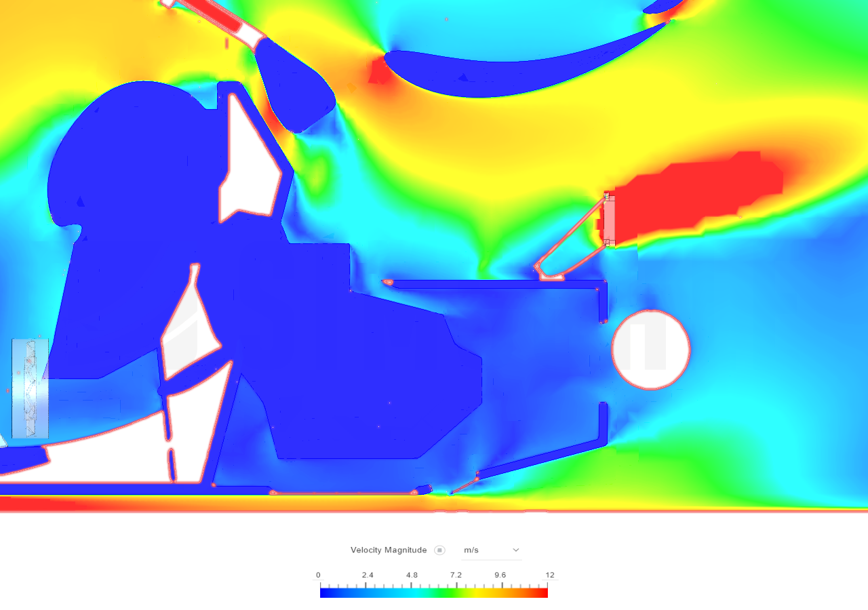Click the 4.8 tick label on the legend
Screen dimensions: 868x610
[412, 575]
